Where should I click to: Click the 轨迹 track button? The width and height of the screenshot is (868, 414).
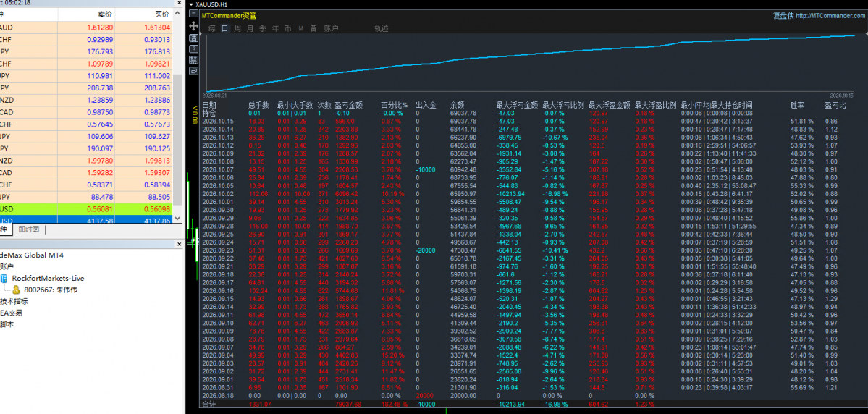click(382, 28)
